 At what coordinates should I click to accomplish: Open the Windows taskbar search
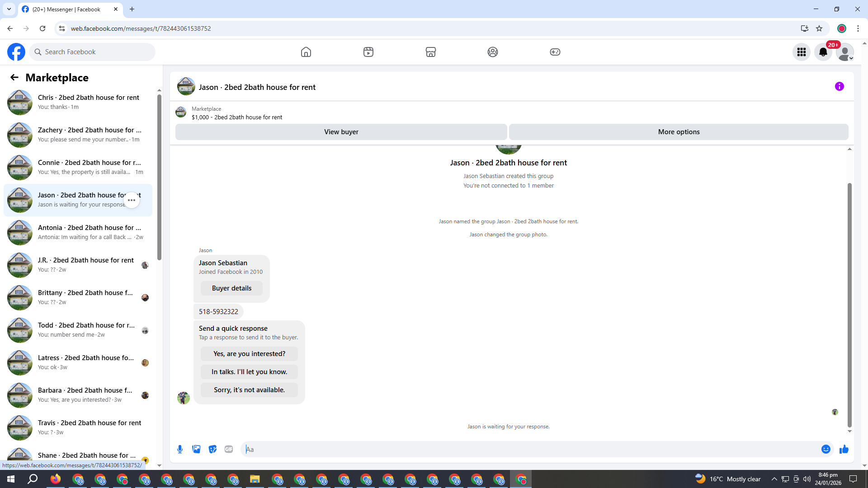coord(33,479)
